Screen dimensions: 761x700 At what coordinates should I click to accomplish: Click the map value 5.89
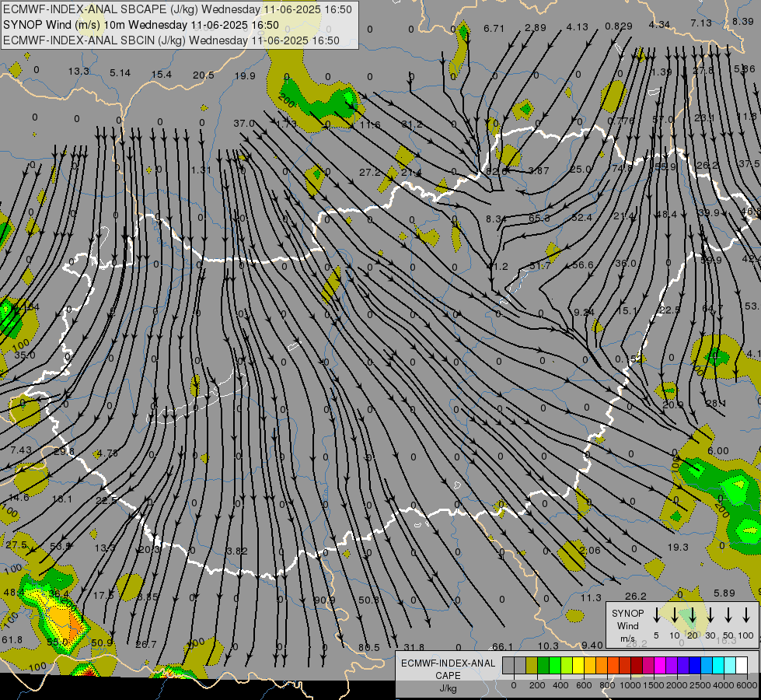point(724,593)
